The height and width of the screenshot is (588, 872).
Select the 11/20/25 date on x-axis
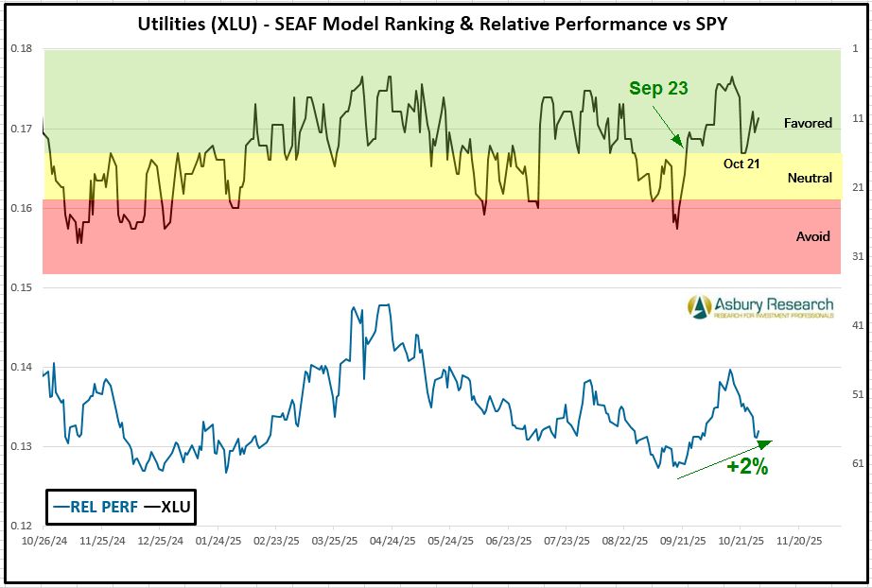[799, 542]
